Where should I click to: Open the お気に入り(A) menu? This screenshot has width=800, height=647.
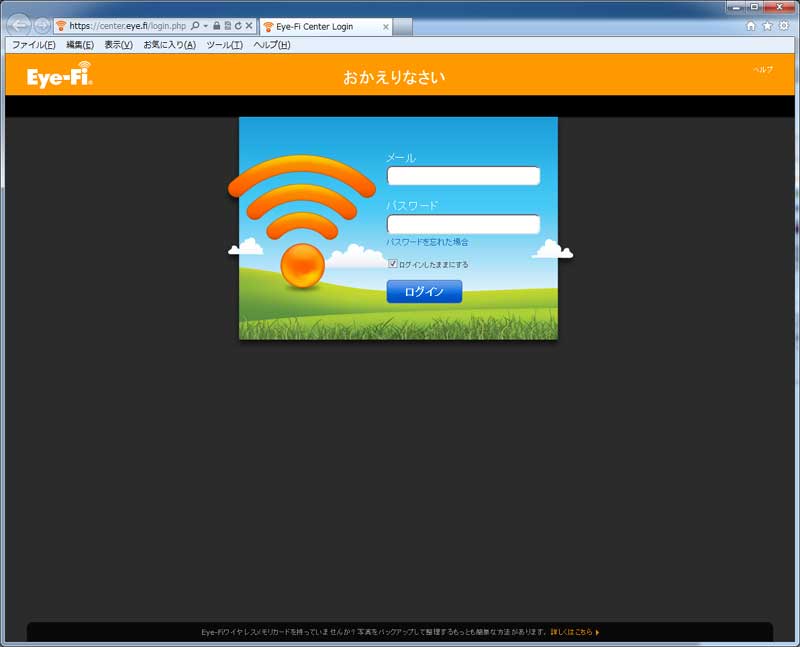pos(170,45)
